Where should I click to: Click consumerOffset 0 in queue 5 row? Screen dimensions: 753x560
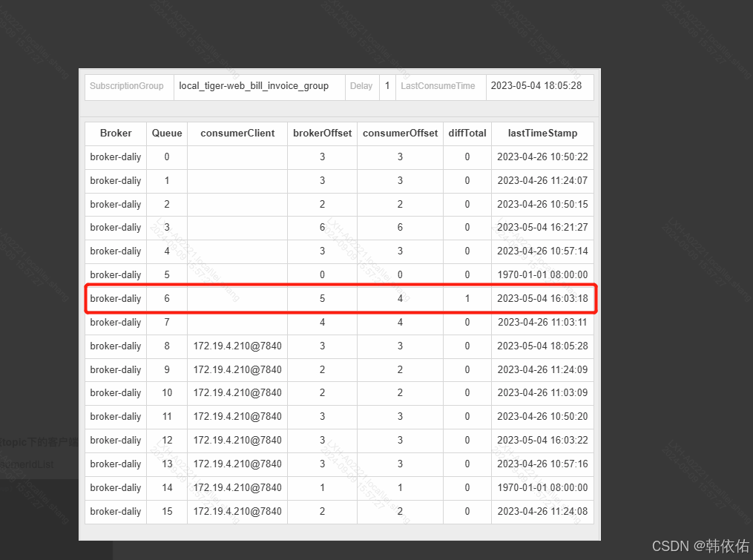click(400, 274)
